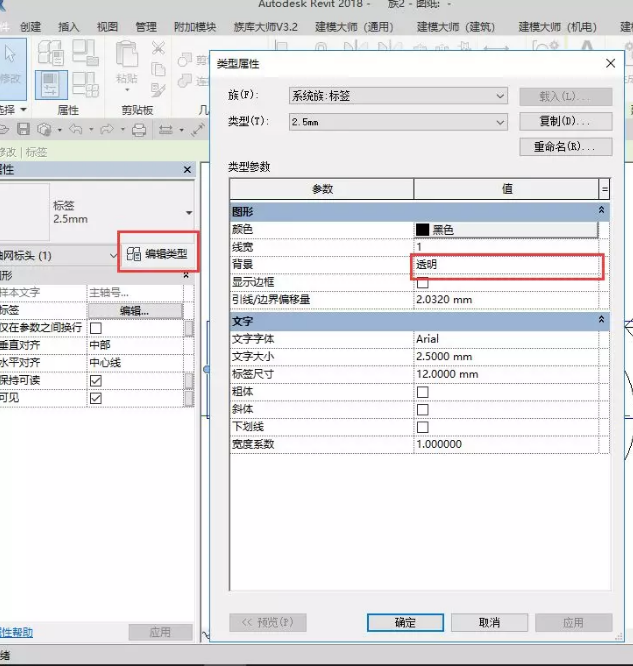This screenshot has height=666, width=633.
Task: Open the 插入 (Insert) ribbon tab
Action: pos(69,27)
